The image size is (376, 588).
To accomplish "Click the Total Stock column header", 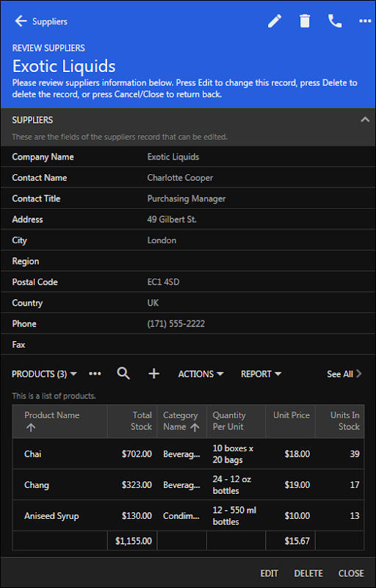I will pyautogui.click(x=132, y=421).
